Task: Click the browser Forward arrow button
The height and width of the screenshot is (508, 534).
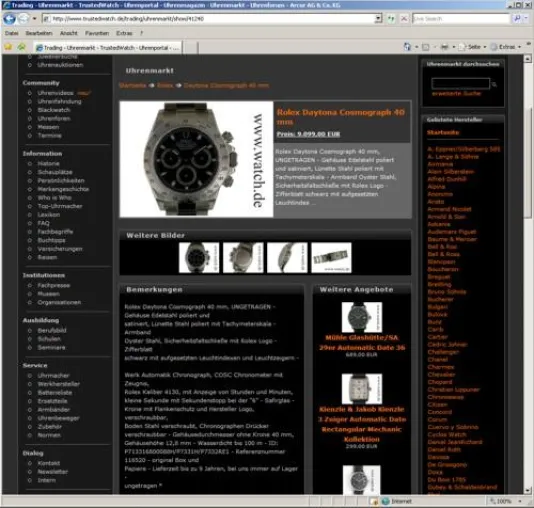Action: point(23,18)
